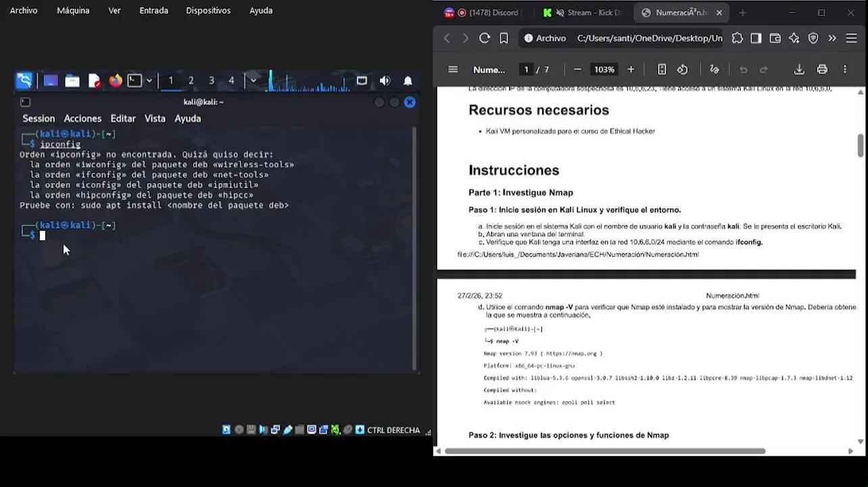Select the PDF draw annotation tool

[x=715, y=69]
